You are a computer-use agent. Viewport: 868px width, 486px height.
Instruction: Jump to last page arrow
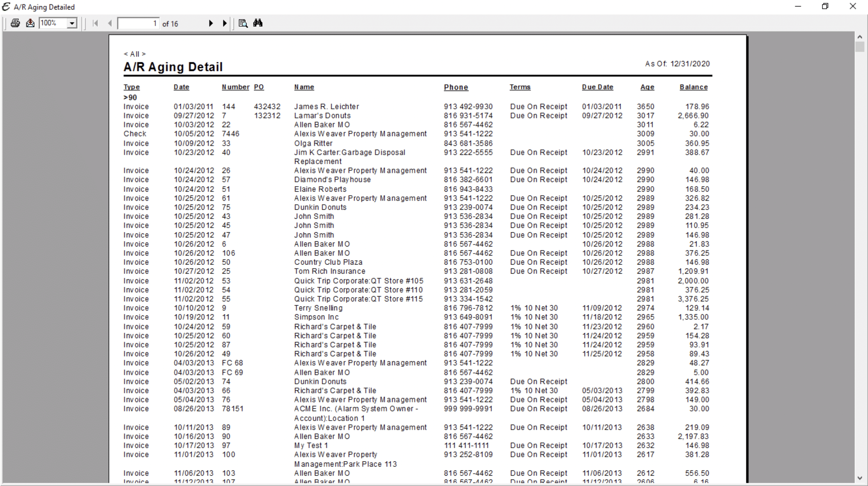pyautogui.click(x=224, y=23)
